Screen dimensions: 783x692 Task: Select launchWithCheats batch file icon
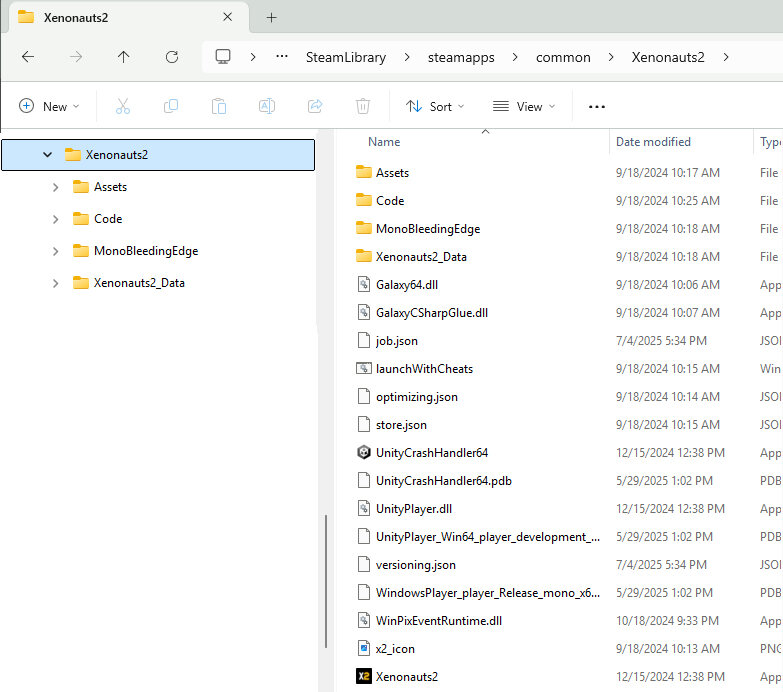coord(364,368)
